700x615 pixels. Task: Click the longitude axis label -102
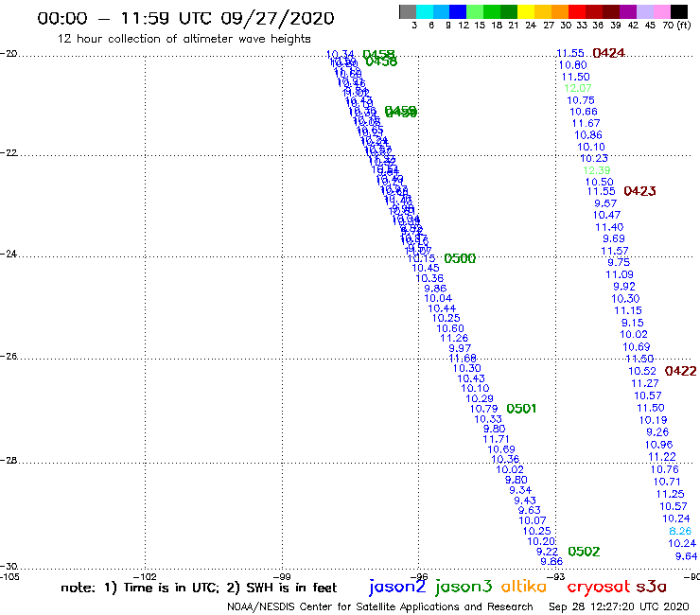coord(145,576)
